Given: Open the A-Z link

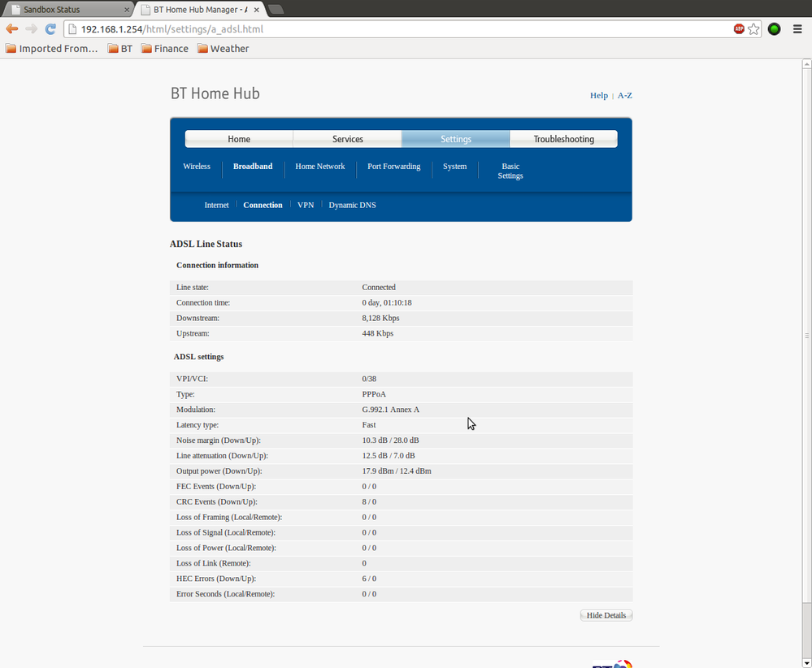Looking at the screenshot, I should click(x=624, y=95).
